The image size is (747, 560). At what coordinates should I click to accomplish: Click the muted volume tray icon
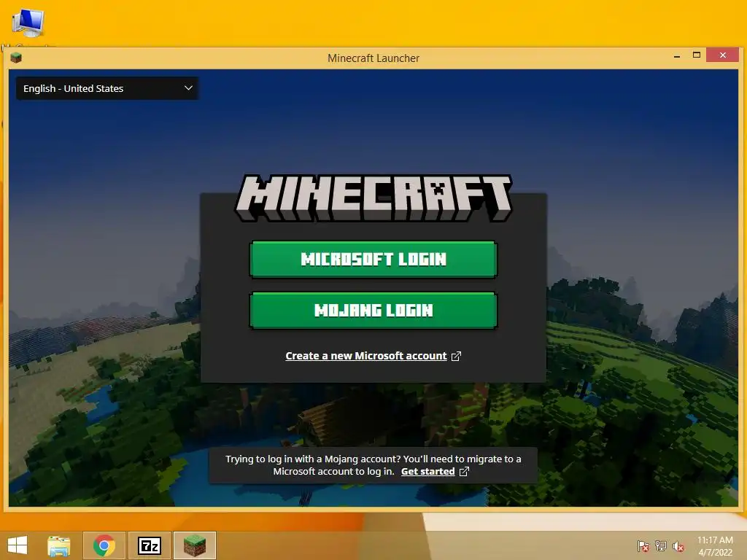click(678, 545)
